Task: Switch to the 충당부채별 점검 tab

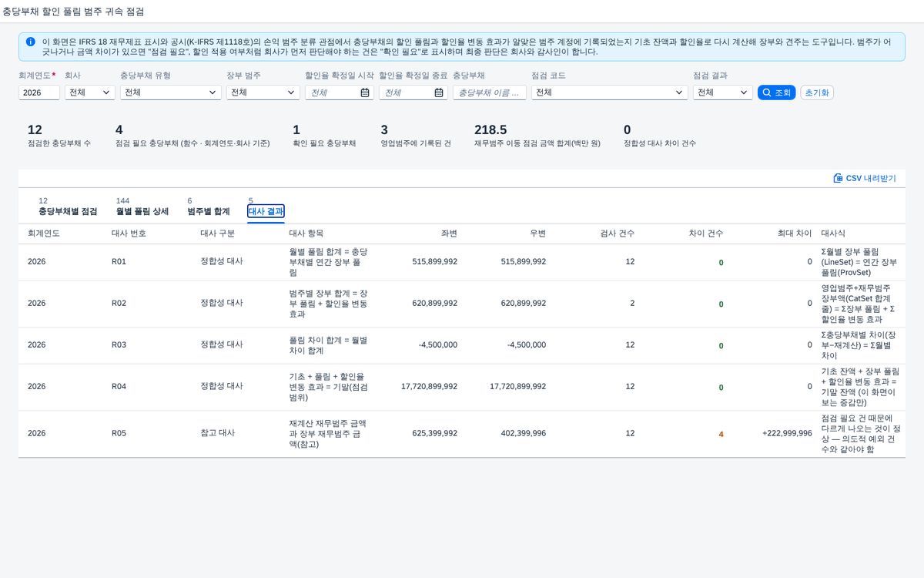Action: [x=68, y=211]
